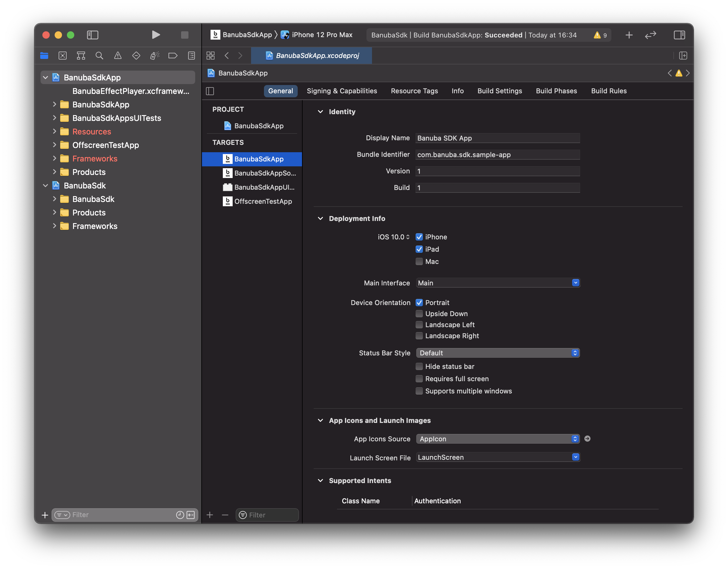Show the Symbol navigator
Viewport: 728px width, 569px height.
coord(81,56)
